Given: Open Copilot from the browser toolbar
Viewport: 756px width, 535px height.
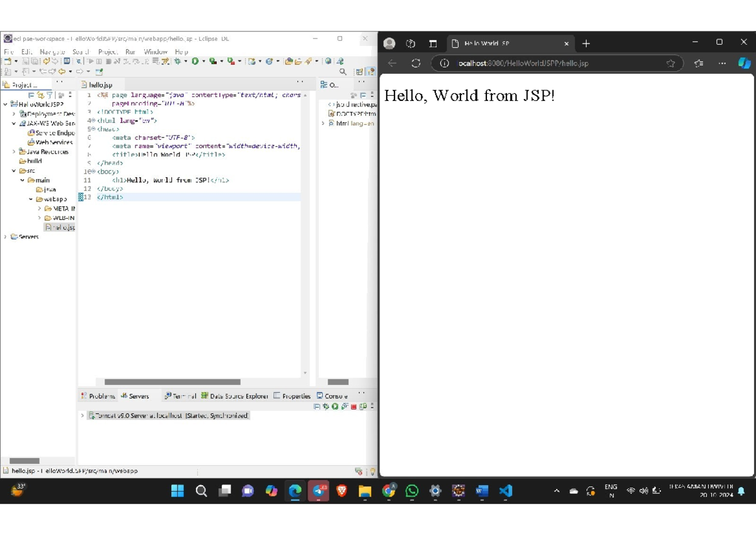Looking at the screenshot, I should pyautogui.click(x=745, y=63).
